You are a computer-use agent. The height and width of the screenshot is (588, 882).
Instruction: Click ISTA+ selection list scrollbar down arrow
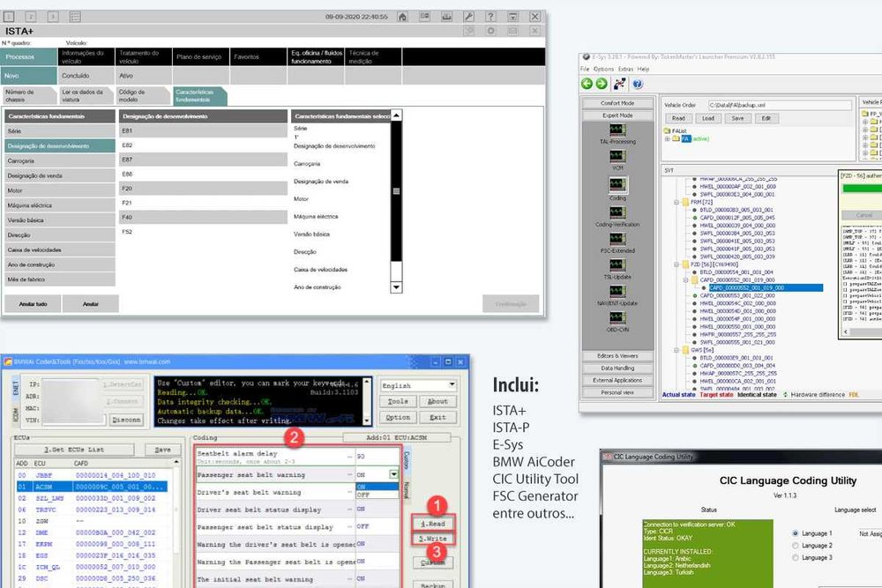click(x=396, y=287)
